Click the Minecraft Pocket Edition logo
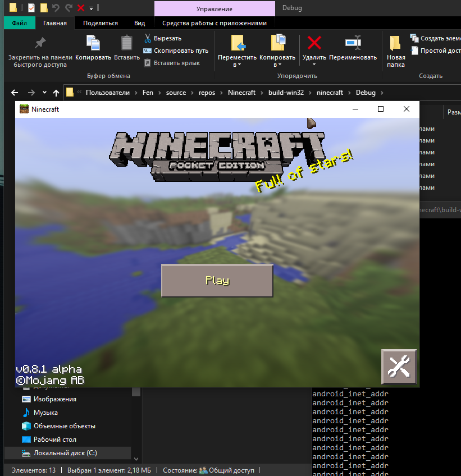This screenshot has width=461, height=476. 217,157
